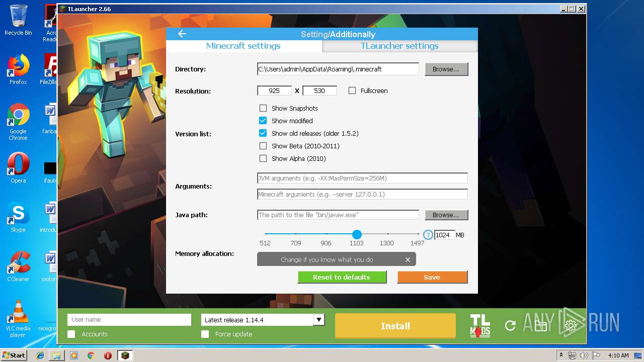644x362 pixels.
Task: Click the memory allocation slider handle
Action: click(x=357, y=234)
